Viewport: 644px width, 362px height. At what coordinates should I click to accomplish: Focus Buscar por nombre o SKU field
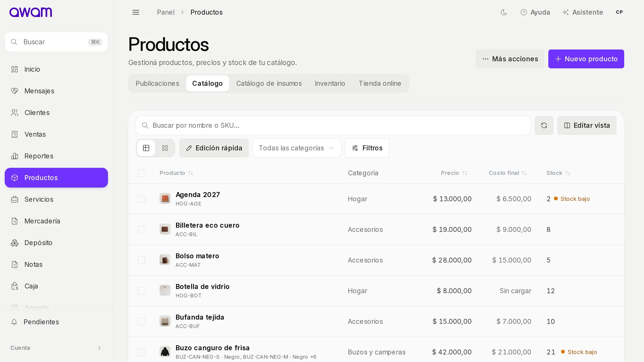[333, 125]
